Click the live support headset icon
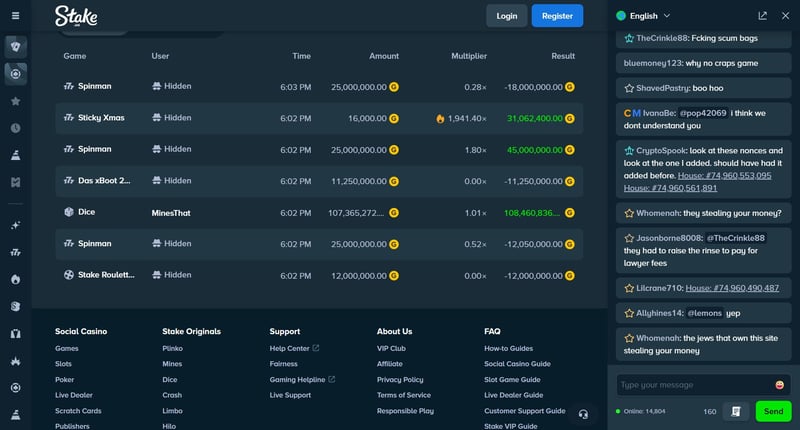Screen dimensions: 800x430 pos(583,413)
